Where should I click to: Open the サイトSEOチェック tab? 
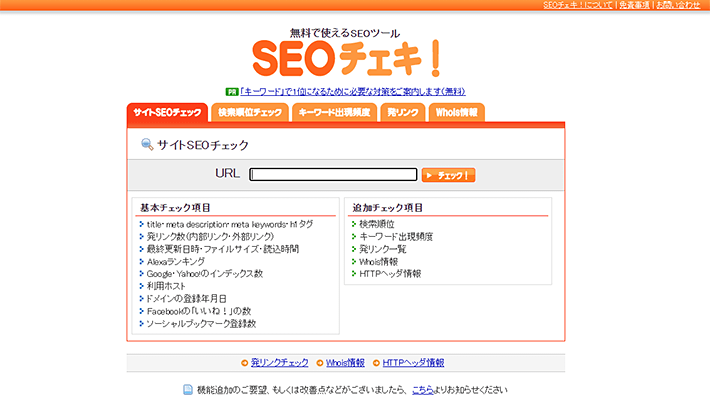click(x=167, y=112)
